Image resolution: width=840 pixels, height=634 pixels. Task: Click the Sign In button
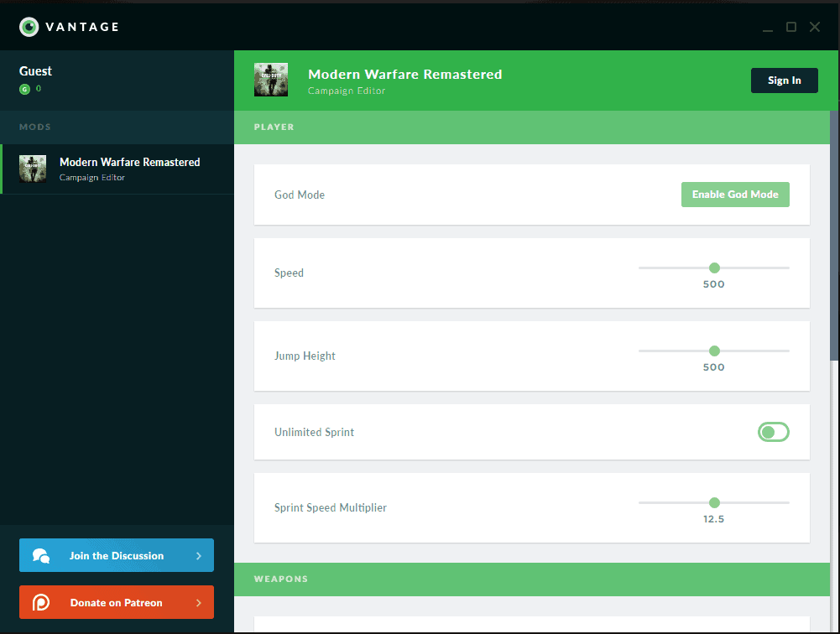pyautogui.click(x=785, y=81)
